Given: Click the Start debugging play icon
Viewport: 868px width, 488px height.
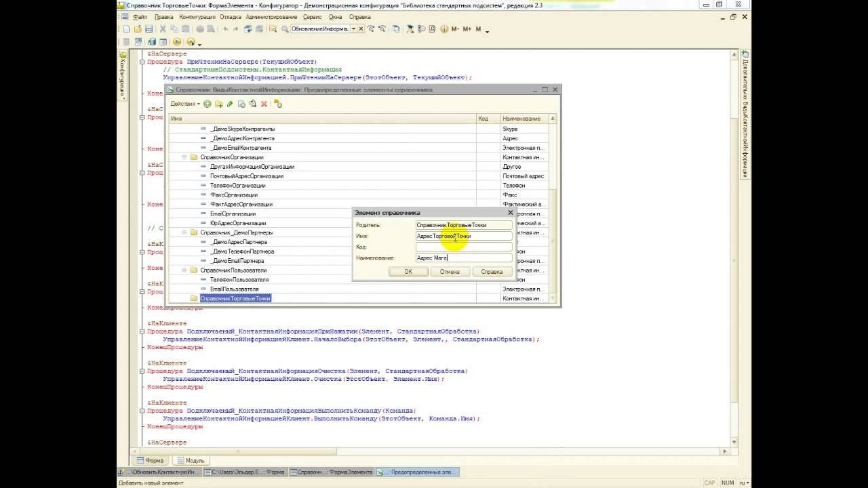Looking at the screenshot, I should click(x=177, y=42).
